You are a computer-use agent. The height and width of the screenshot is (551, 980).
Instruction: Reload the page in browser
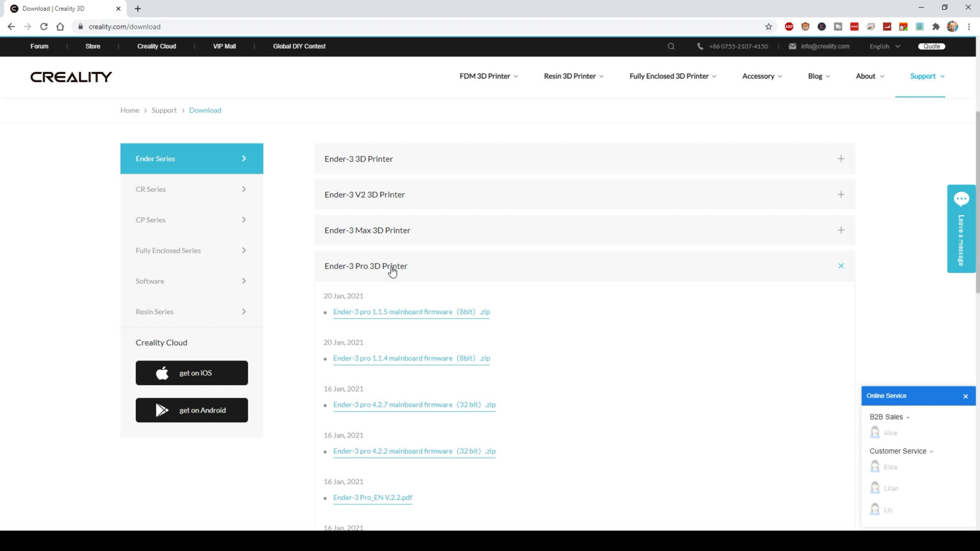(x=43, y=27)
